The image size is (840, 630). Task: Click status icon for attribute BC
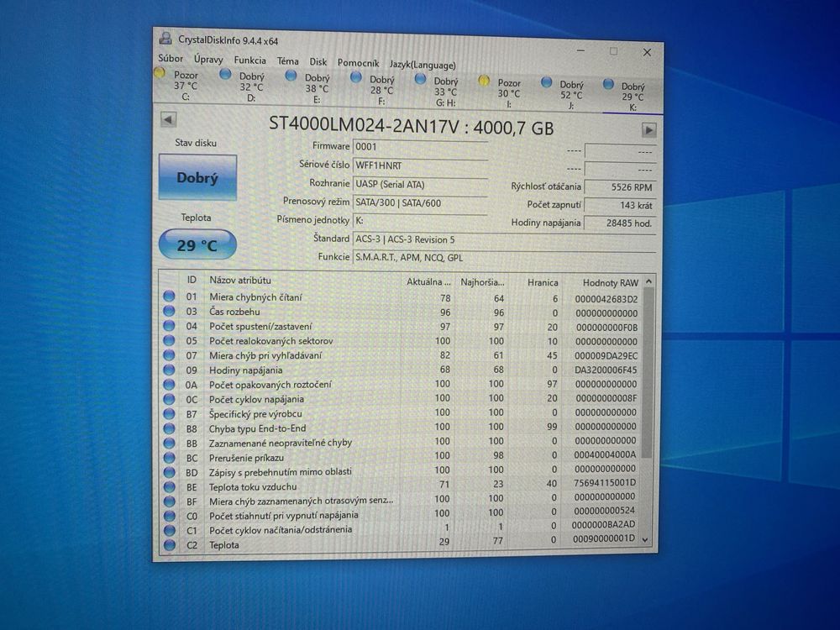tap(170, 458)
